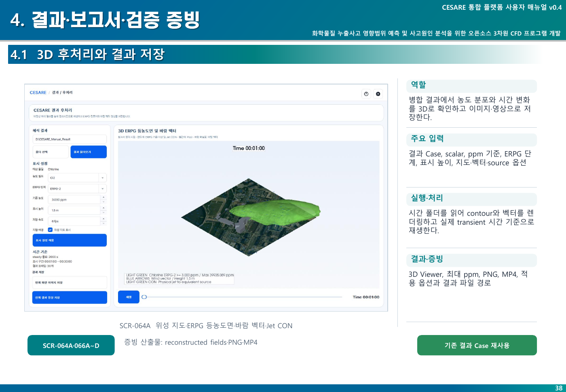Click the 표시 높이 1.5 m field

[x=74, y=210]
